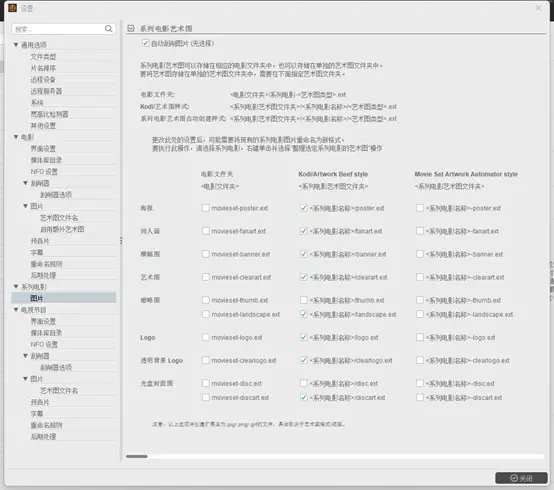Click the 关闭 button
The height and width of the screenshot is (490, 554).
521,478
